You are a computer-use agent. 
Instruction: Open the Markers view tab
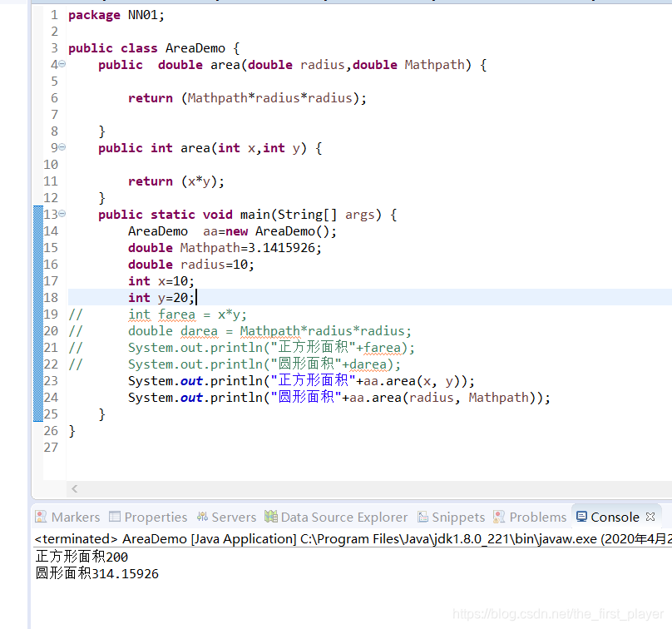coord(67,517)
